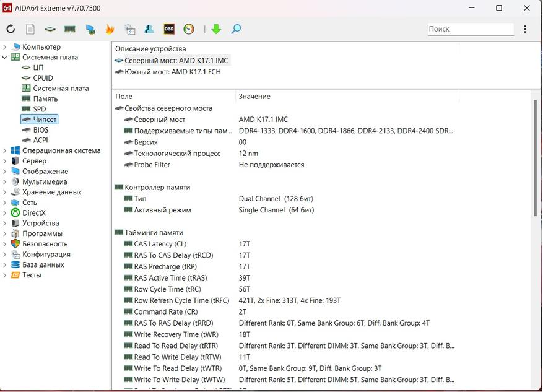
Task: Collapse the Системная плата tree node
Action: pyautogui.click(x=5, y=57)
